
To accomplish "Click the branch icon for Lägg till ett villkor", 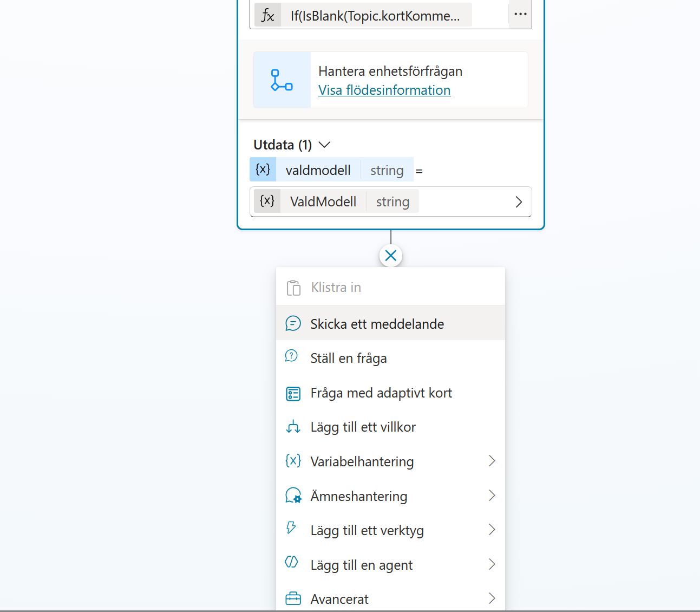I will point(293,427).
